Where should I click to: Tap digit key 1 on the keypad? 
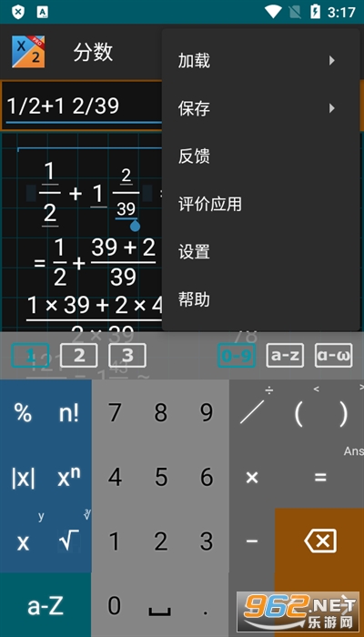pyautogui.click(x=115, y=541)
